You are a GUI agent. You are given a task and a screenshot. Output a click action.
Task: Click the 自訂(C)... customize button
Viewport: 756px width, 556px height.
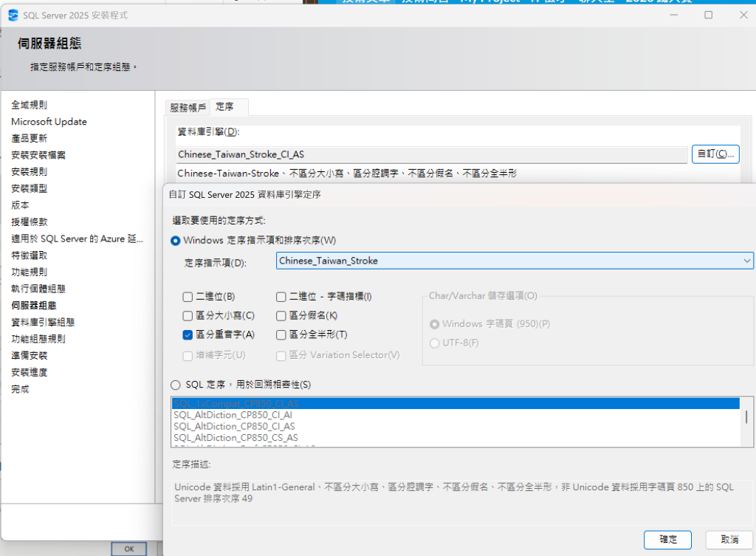(715, 154)
